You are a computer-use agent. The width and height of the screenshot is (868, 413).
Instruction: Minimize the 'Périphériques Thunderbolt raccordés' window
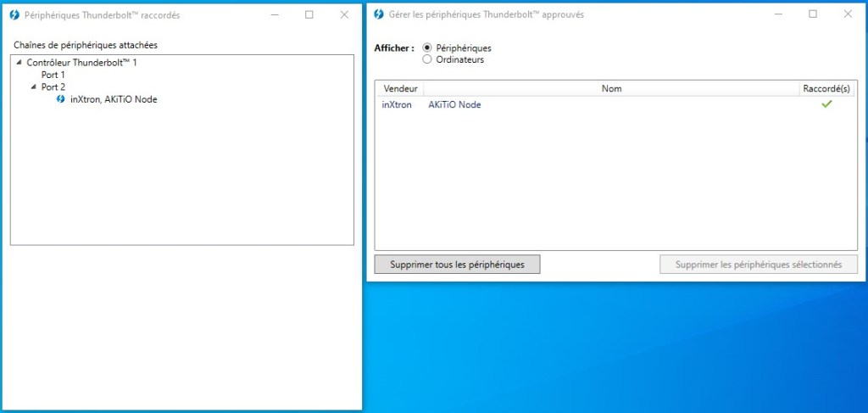coord(273,14)
